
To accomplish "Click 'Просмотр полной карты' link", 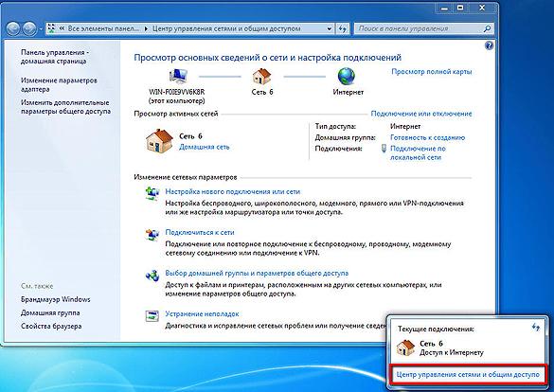I will click(432, 72).
